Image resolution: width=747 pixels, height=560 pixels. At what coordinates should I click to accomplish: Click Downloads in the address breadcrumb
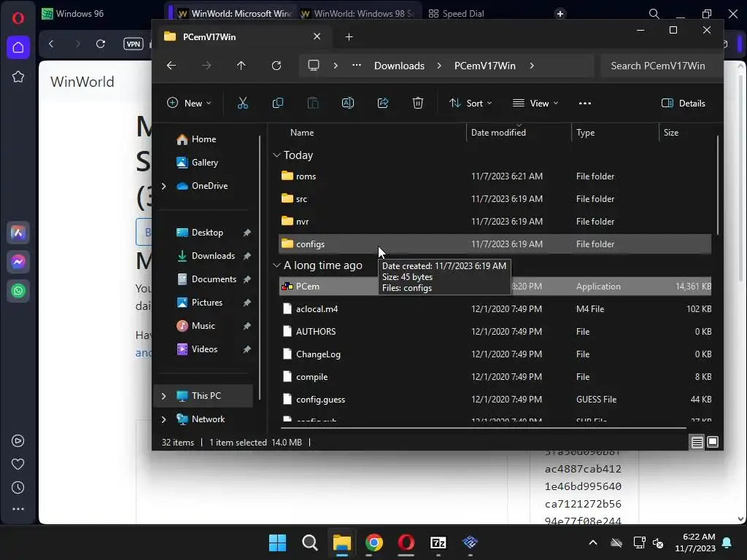(399, 66)
